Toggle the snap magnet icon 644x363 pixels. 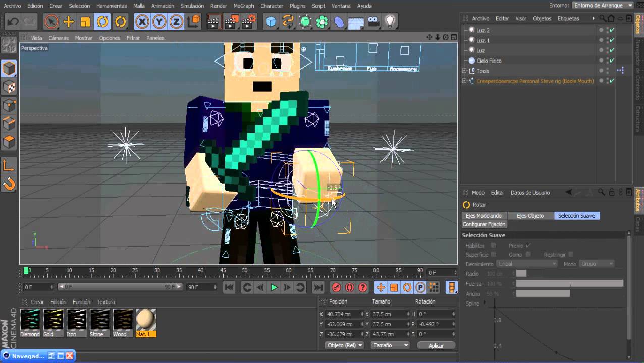point(9,184)
